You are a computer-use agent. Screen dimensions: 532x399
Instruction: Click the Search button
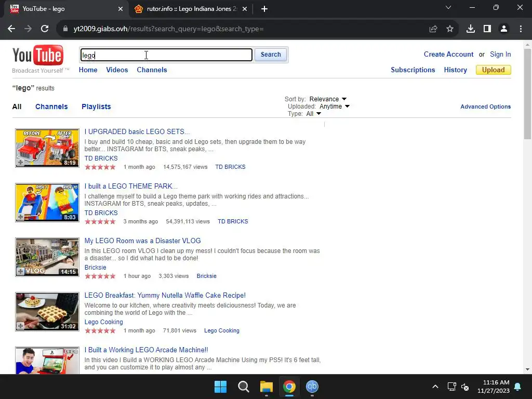click(271, 55)
